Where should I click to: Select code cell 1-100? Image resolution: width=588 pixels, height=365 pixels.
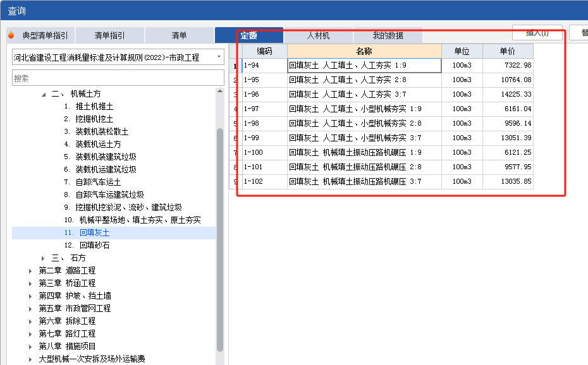pyautogui.click(x=264, y=153)
